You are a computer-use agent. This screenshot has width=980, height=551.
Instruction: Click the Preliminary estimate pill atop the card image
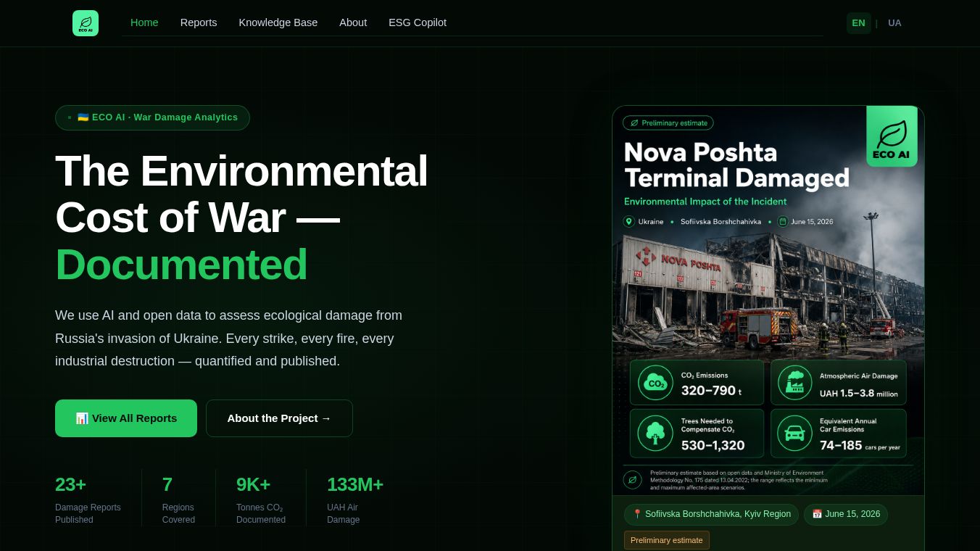[668, 123]
